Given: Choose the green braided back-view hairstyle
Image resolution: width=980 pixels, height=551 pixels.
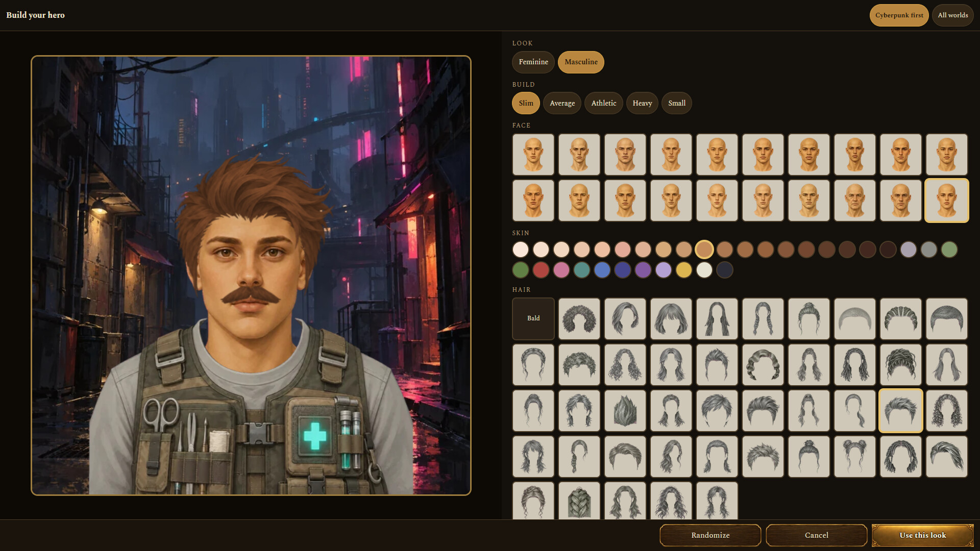Looking at the screenshot, I should click(x=579, y=501).
